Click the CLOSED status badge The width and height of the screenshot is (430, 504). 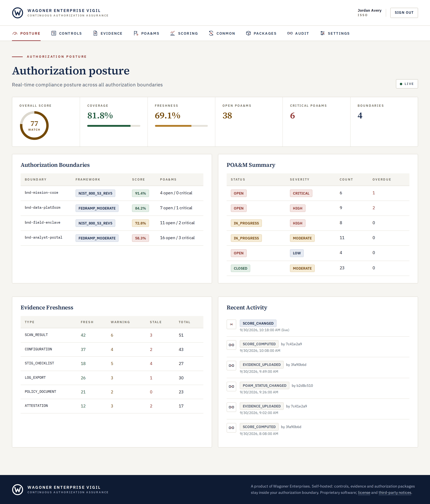240,268
